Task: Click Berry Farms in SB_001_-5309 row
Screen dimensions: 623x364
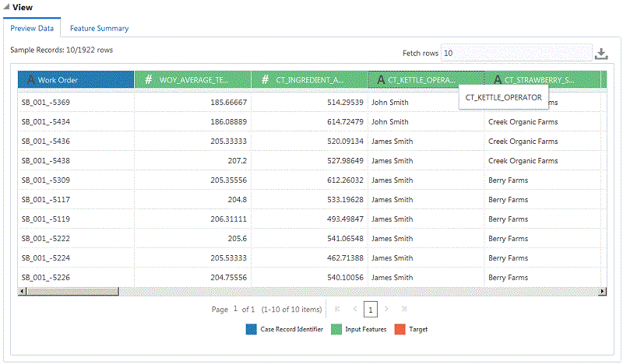Action: (509, 180)
